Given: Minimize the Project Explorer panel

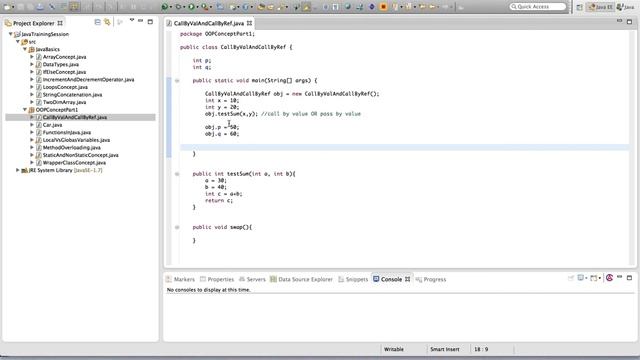Looking at the screenshot, I should coord(141,20).
